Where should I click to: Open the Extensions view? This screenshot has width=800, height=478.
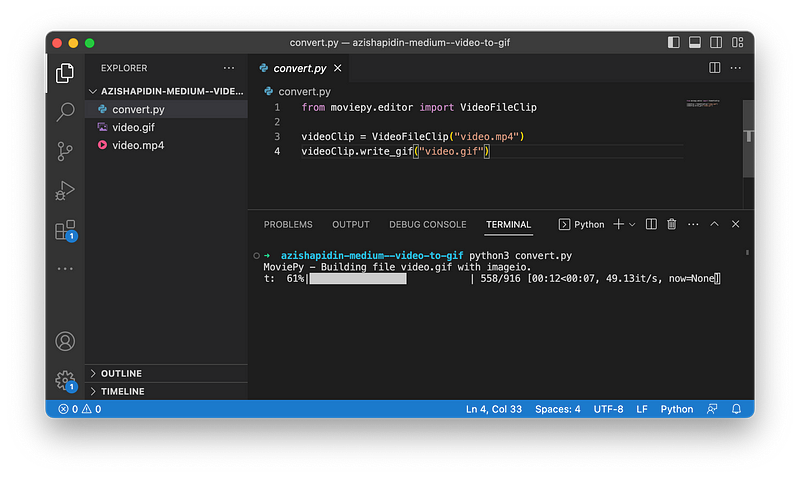tap(65, 230)
